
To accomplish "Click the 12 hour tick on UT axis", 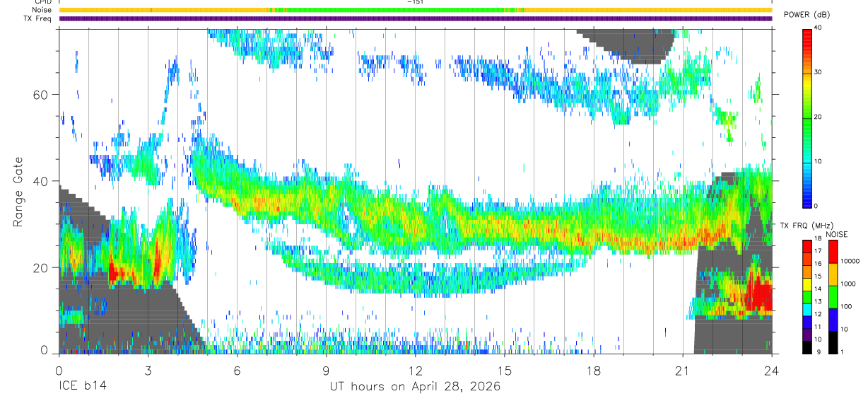I will tap(415, 371).
